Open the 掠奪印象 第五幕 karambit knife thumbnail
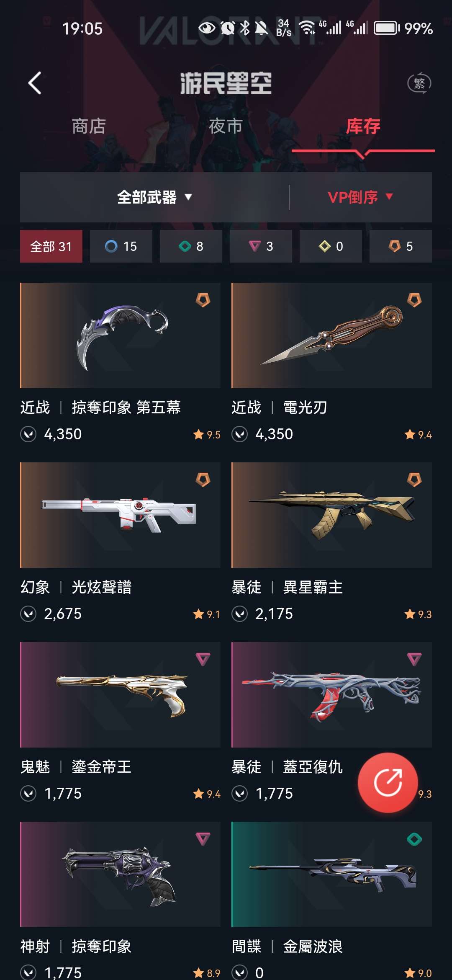452x980 pixels. point(120,335)
